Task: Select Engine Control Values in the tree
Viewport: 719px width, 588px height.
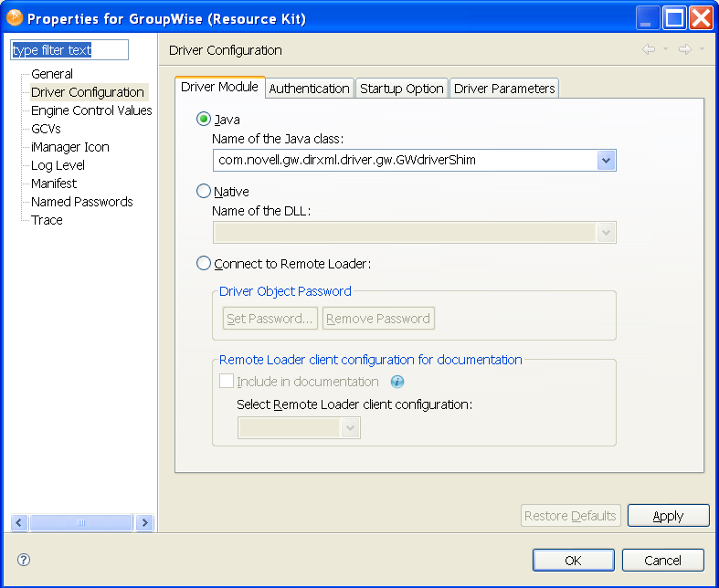Action: pos(91,110)
